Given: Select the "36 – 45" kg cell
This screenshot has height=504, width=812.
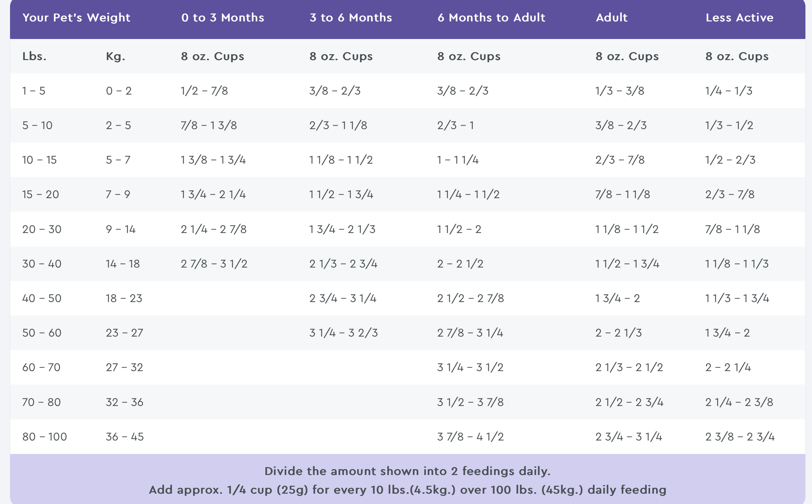Looking at the screenshot, I should coord(125,437).
